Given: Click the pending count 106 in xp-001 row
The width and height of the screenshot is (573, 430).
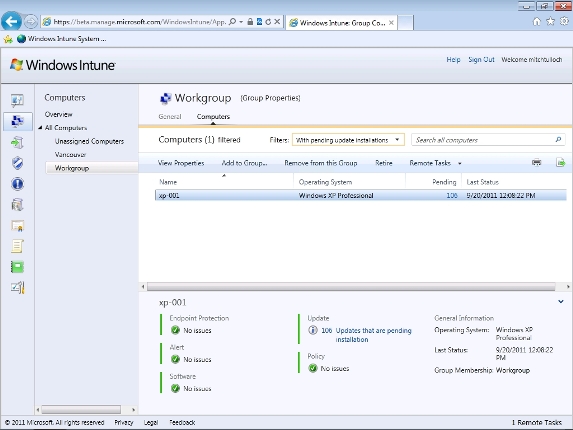Looking at the screenshot, I should click(452, 195).
